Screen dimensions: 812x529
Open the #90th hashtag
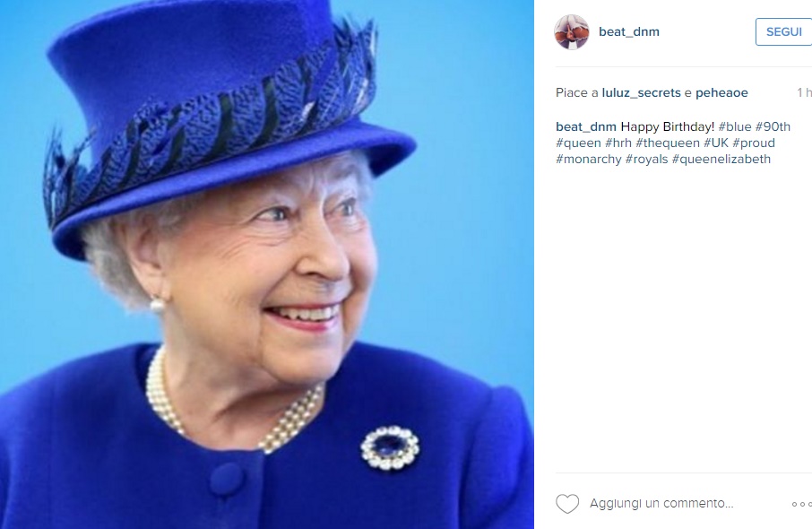pos(773,127)
